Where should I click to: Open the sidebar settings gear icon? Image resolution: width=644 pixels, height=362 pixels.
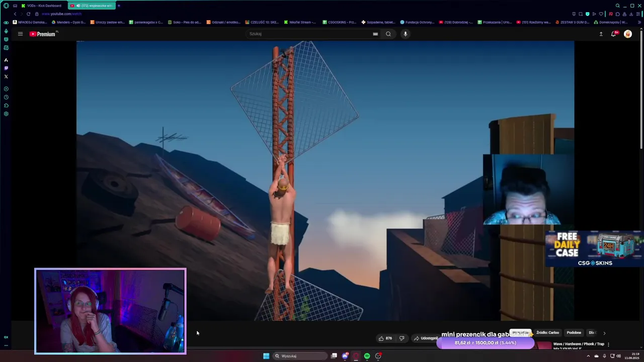click(x=6, y=114)
